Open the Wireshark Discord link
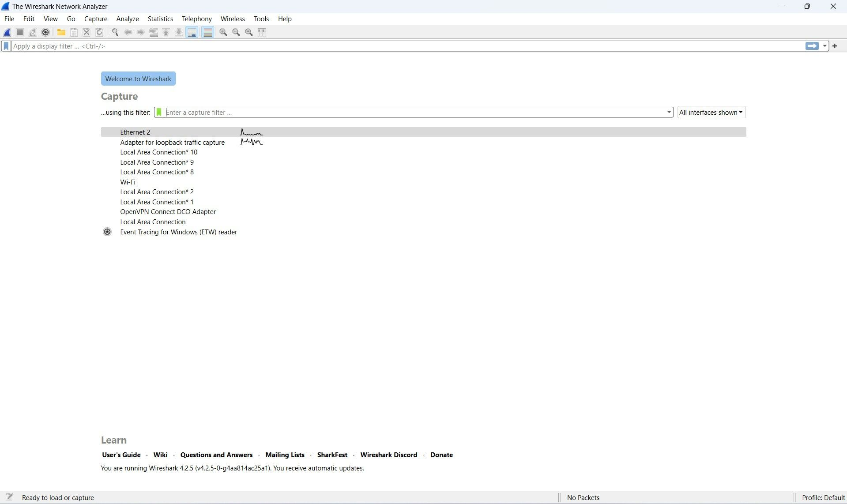 [389, 455]
